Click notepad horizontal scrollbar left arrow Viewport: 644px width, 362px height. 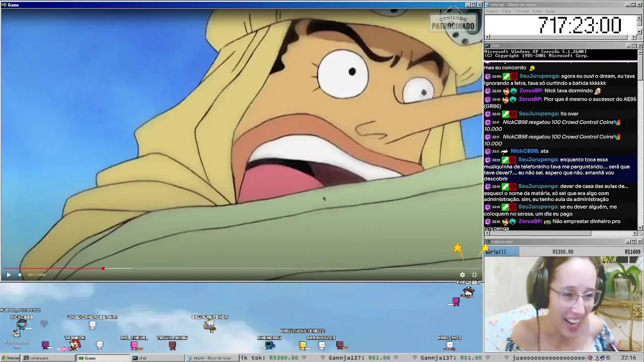[x=487, y=37]
